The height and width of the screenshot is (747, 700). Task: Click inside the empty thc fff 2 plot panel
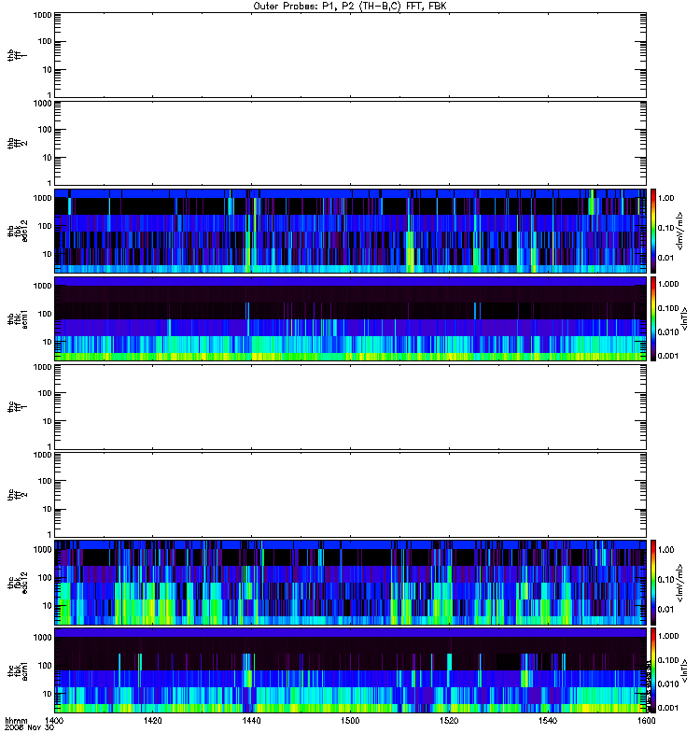coord(350,495)
